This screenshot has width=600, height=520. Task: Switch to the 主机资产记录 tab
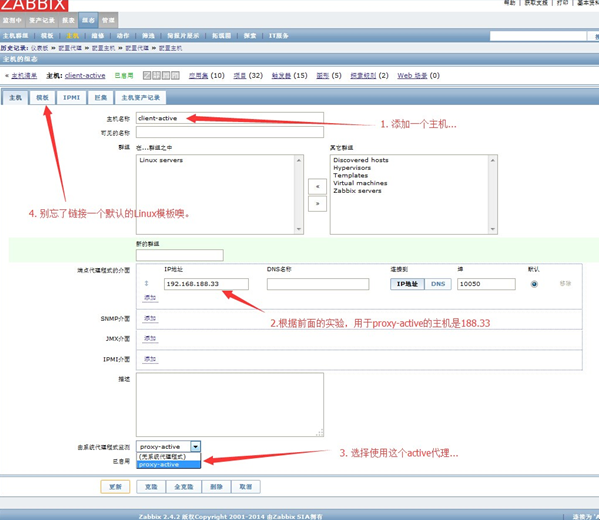tap(140, 98)
